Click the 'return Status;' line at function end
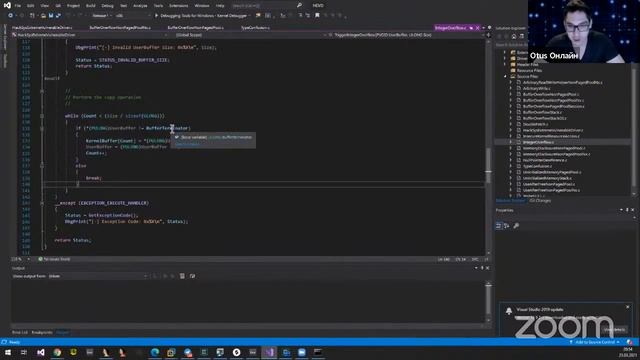The height and width of the screenshot is (360, 640). [73, 240]
